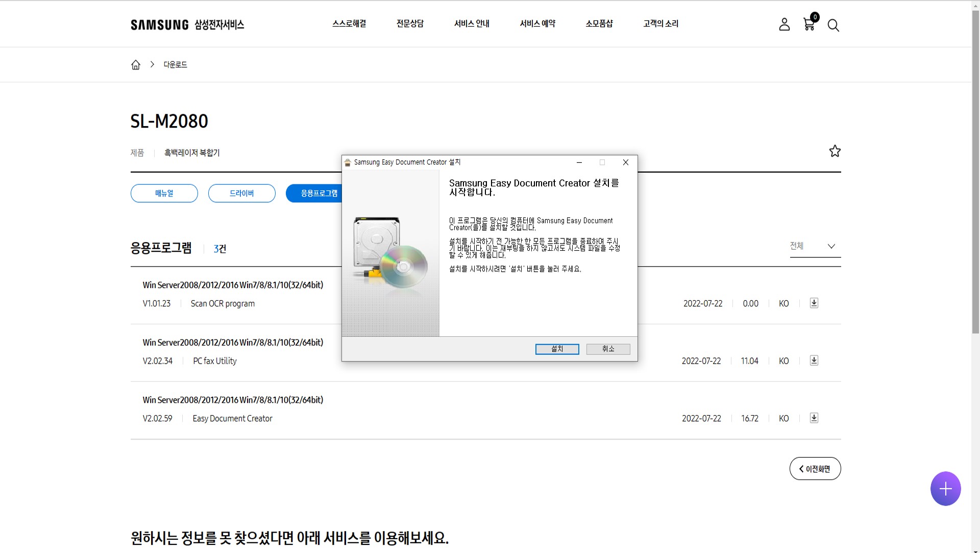Screen dimensions: 980x553
Task: Open the 소모품샵 menu
Action: (599, 23)
